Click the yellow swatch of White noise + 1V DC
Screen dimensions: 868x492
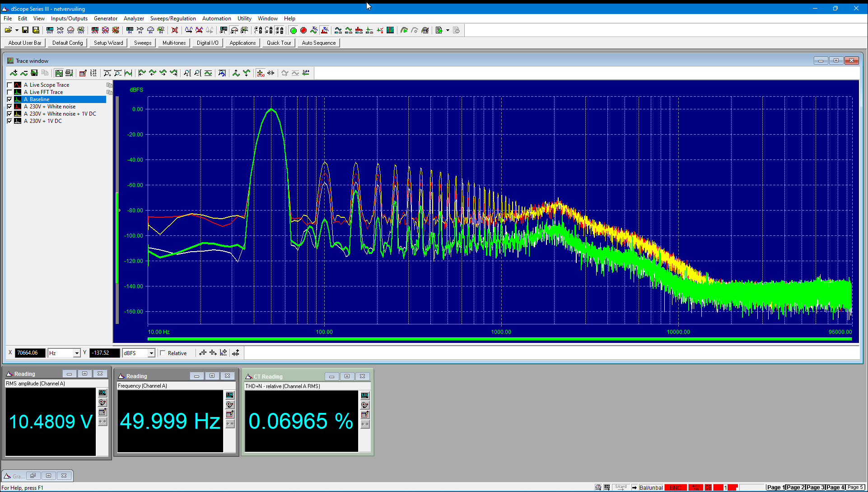pyautogui.click(x=18, y=114)
